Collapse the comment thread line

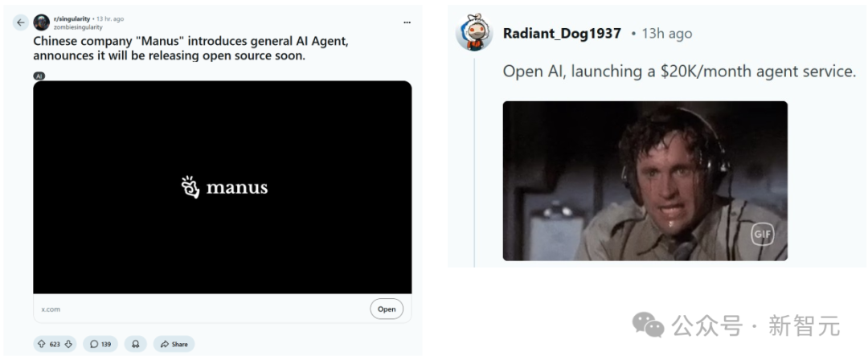click(474, 161)
